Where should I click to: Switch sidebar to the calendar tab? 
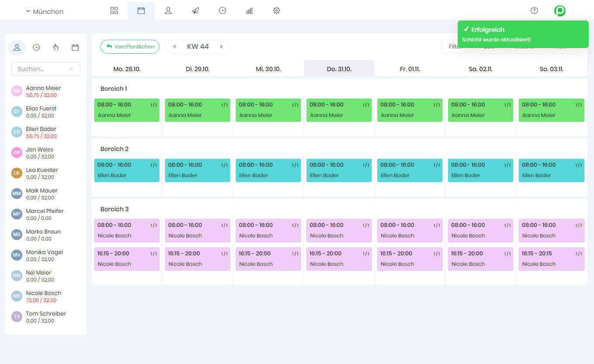click(75, 47)
